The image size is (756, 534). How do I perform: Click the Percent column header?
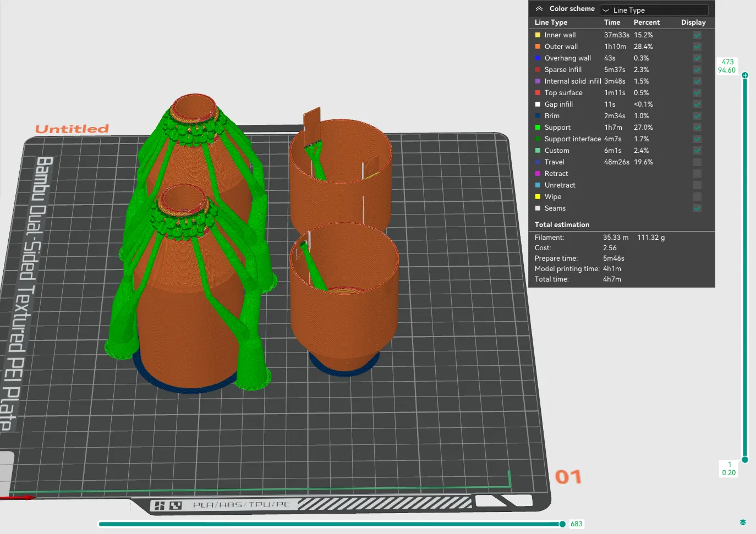[647, 23]
